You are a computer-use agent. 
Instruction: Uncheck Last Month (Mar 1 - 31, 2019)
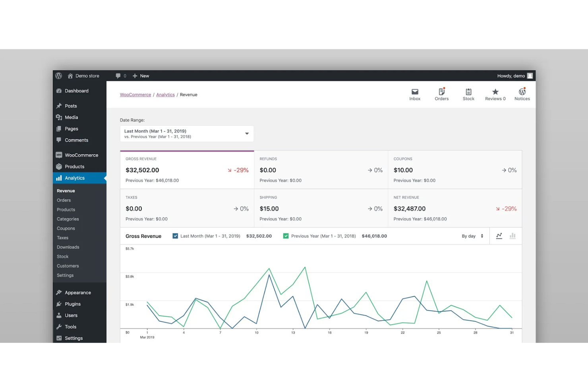(x=175, y=236)
